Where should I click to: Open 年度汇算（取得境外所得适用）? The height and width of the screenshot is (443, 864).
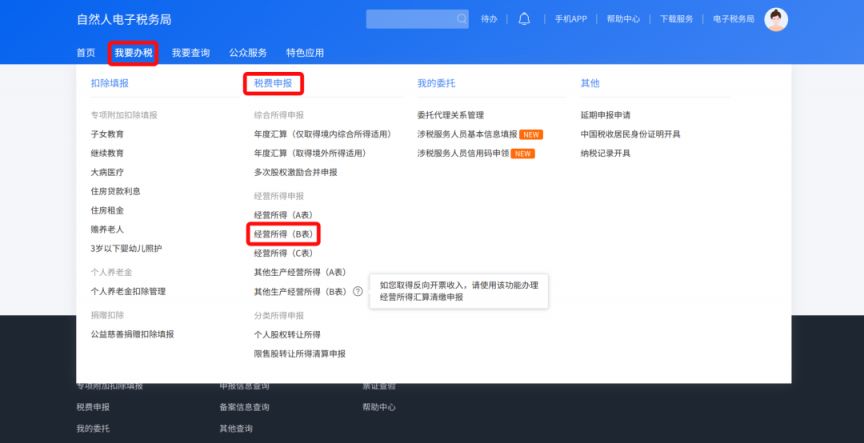click(x=310, y=153)
